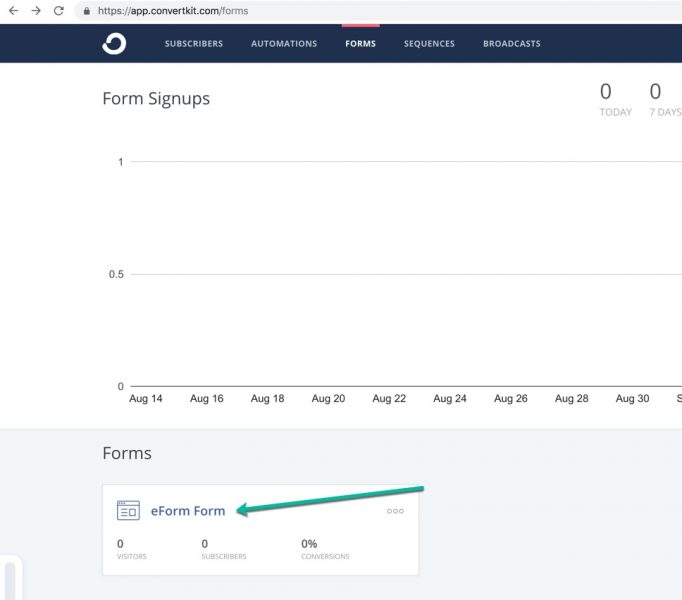Click the browser forward arrow
The width and height of the screenshot is (682, 600).
tap(36, 11)
